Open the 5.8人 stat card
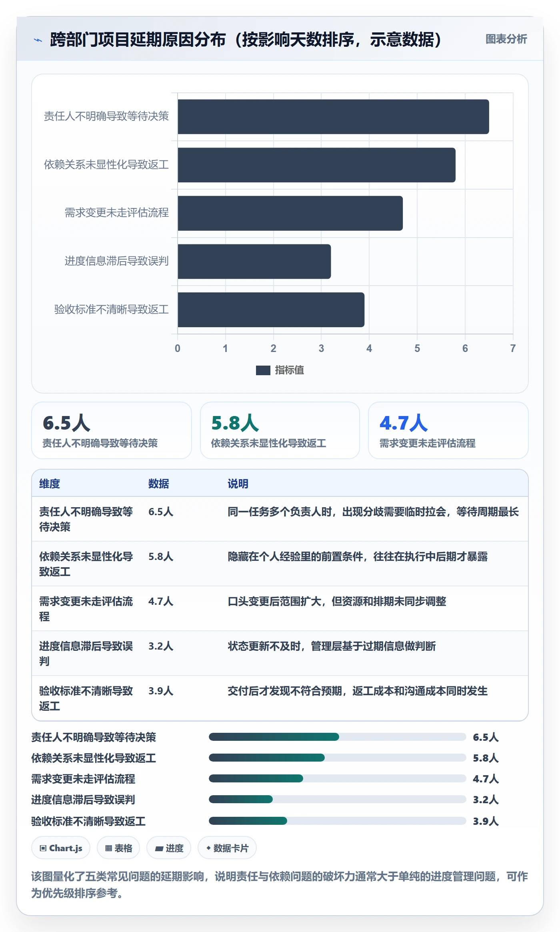 coord(280,430)
